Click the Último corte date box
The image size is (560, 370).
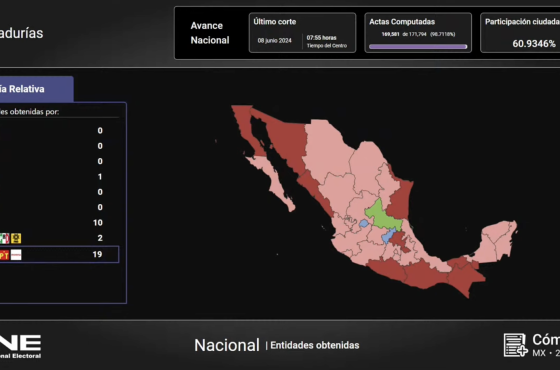tap(302, 33)
